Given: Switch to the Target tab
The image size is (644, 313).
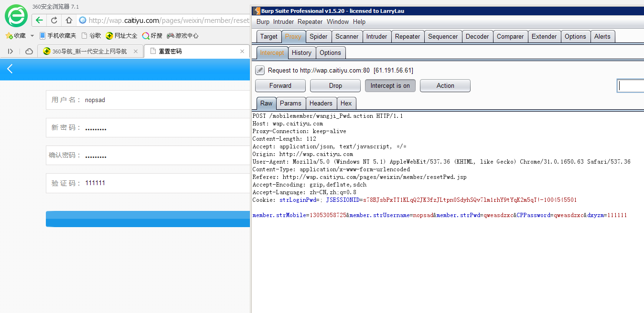Looking at the screenshot, I should (x=268, y=37).
